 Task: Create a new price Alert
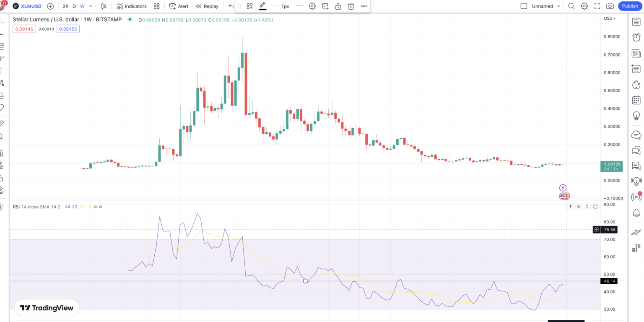[x=179, y=6]
